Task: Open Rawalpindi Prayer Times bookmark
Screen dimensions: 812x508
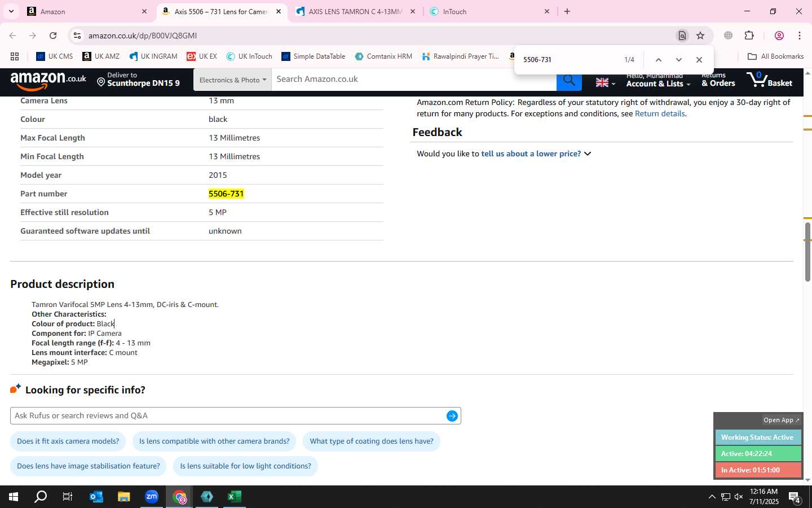Action: [460, 56]
